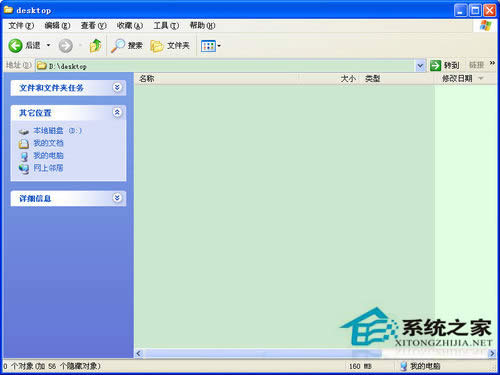Click the Windows flag logo in the menu bar
Image resolution: width=500 pixels, height=375 pixels.
pos(485,26)
